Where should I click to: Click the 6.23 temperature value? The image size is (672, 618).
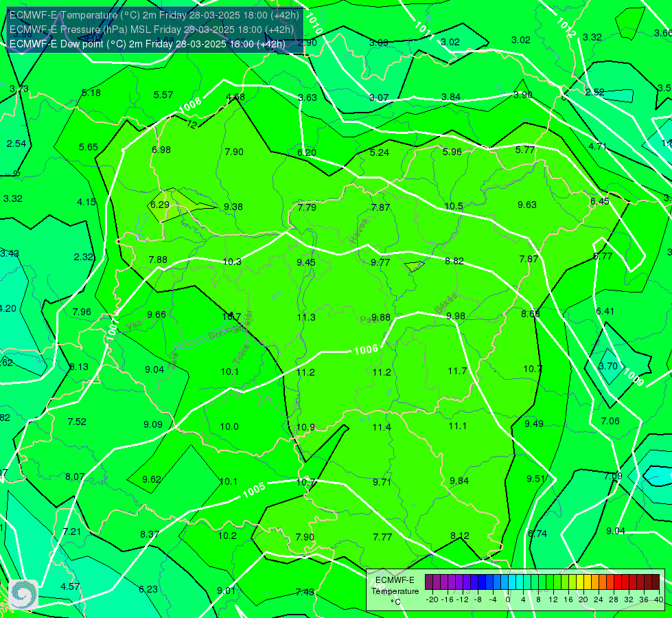pos(148,589)
